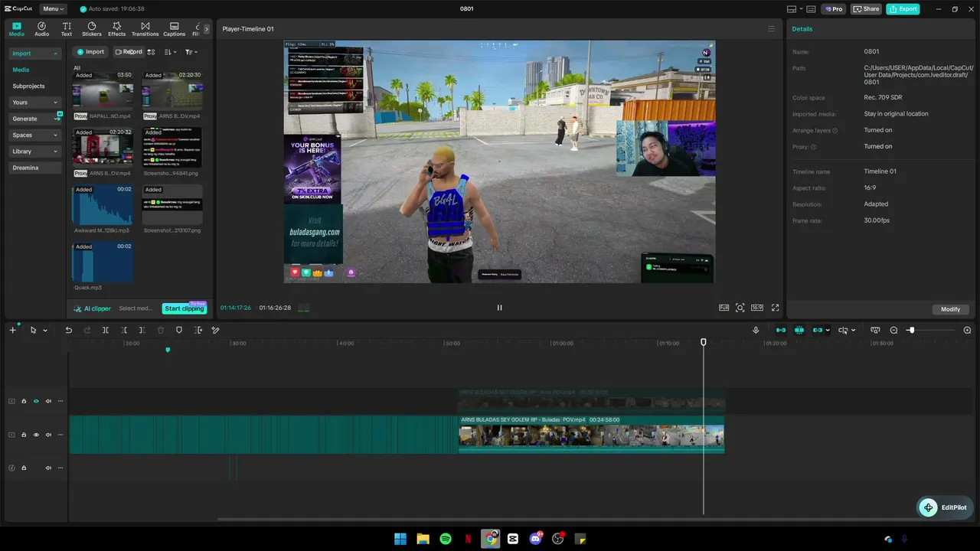980x551 pixels.
Task: Select the Buladas POV.mp4 clip on timeline
Action: coord(591,435)
